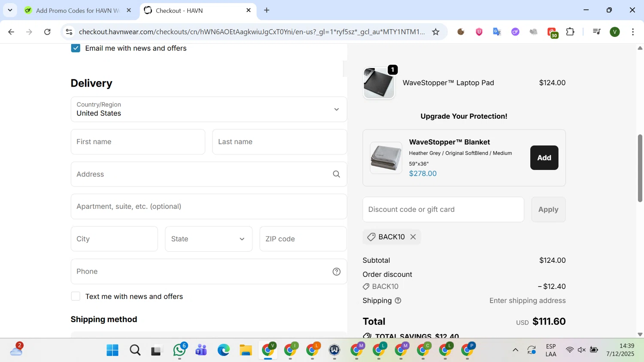Click the Phone number field
The width and height of the screenshot is (644, 362).
click(x=209, y=271)
